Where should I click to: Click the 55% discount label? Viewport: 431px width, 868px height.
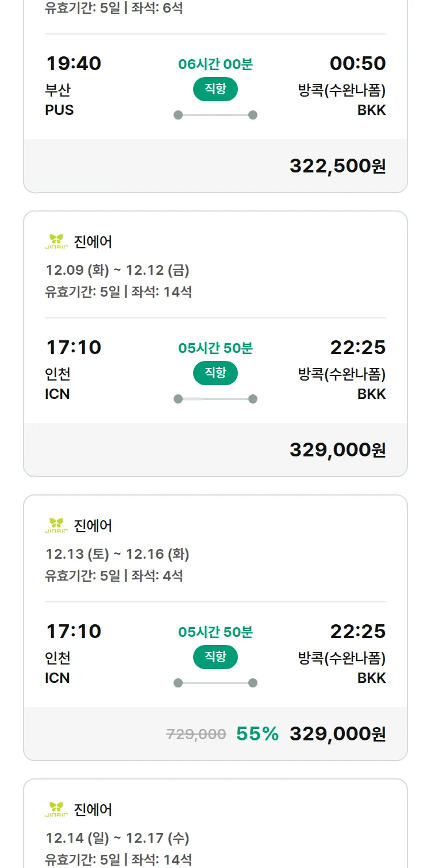[257, 733]
